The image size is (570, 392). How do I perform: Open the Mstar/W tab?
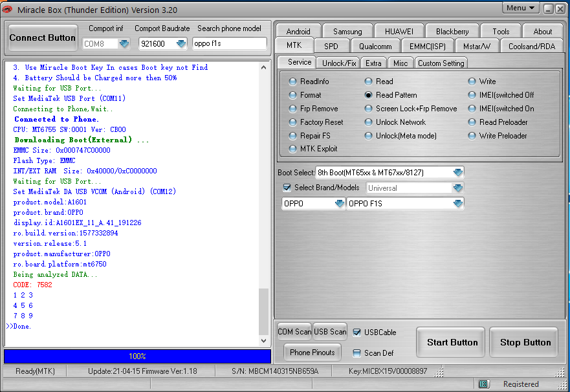(x=477, y=46)
